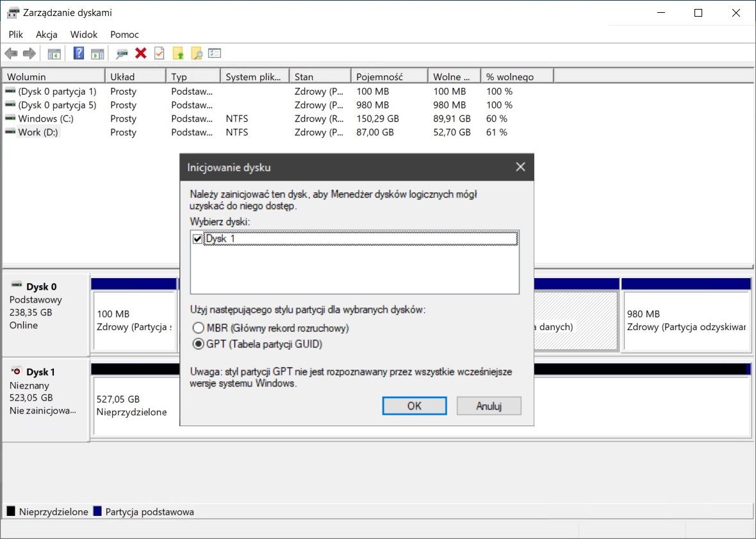Select MBR (Główny rekord rozruchowy) option

click(x=198, y=328)
